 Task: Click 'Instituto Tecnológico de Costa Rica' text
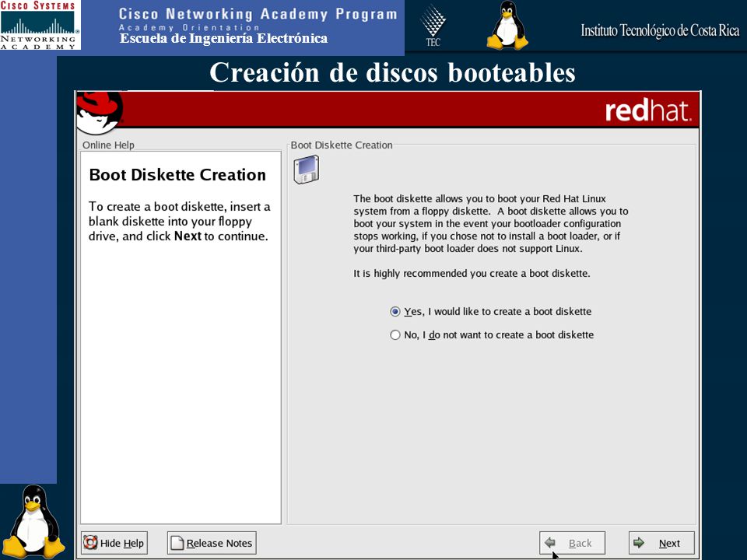(x=660, y=31)
